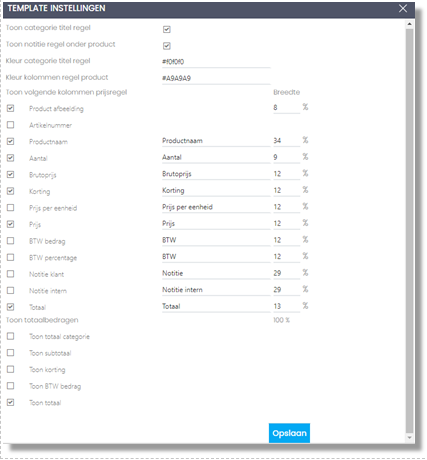Click the Opslaan button
Screen dimensions: 427x460
pos(289,433)
